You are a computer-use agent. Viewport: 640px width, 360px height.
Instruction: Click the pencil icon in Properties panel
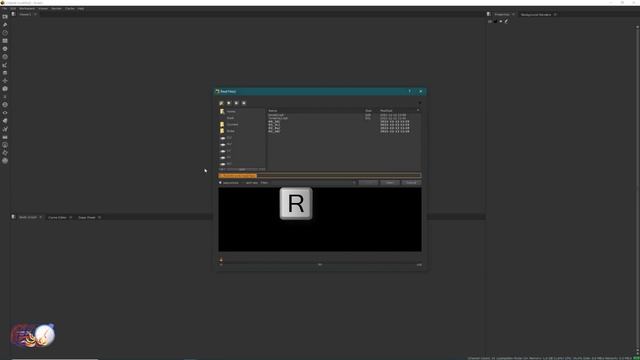[506, 21]
